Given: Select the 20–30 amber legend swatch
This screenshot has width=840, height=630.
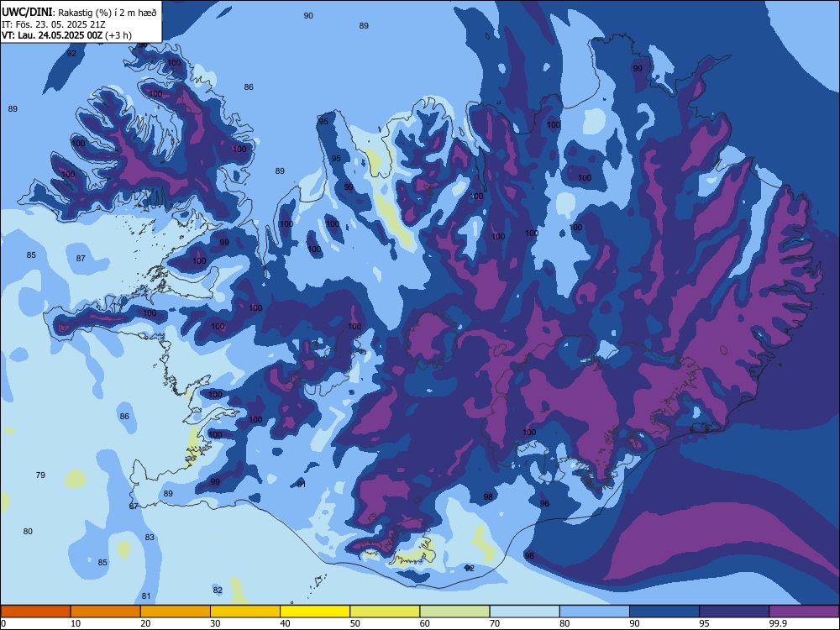Looking at the screenshot, I should coord(176,612).
